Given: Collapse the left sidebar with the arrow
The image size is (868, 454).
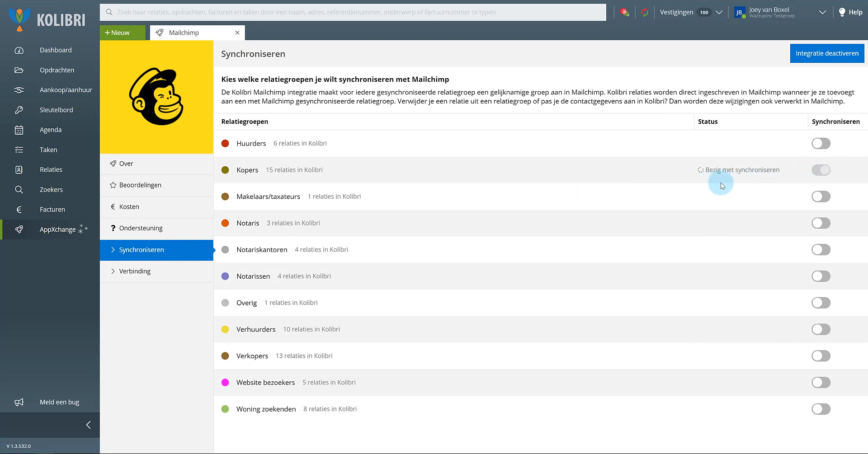Looking at the screenshot, I should pyautogui.click(x=89, y=425).
